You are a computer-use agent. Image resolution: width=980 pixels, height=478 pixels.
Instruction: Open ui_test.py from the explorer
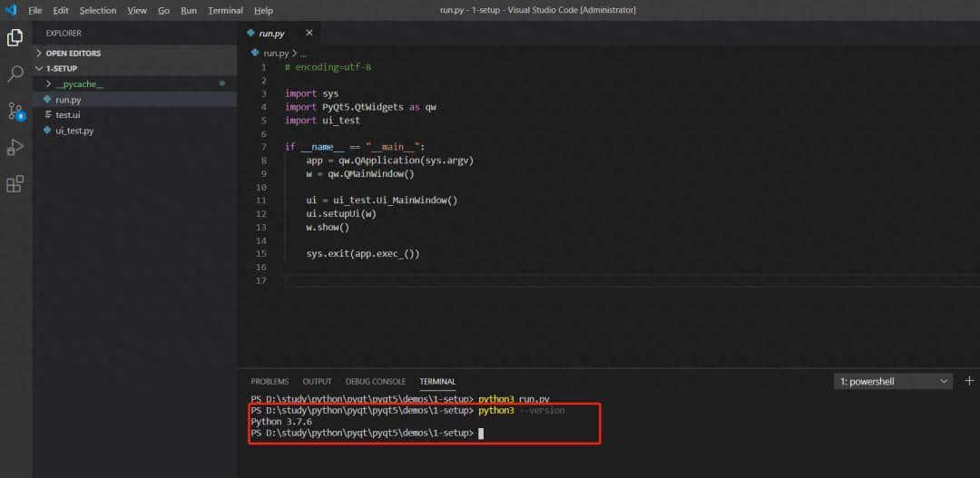pyautogui.click(x=135, y=131)
